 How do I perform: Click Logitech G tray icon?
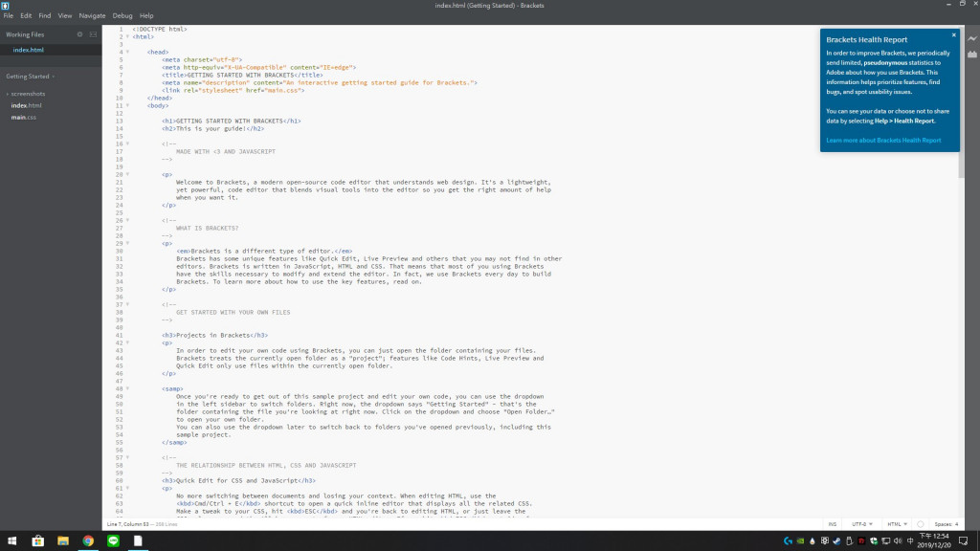coord(788,541)
